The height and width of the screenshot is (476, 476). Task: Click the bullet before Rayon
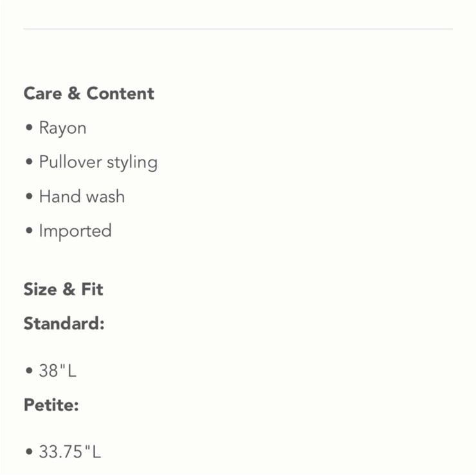click(x=29, y=127)
